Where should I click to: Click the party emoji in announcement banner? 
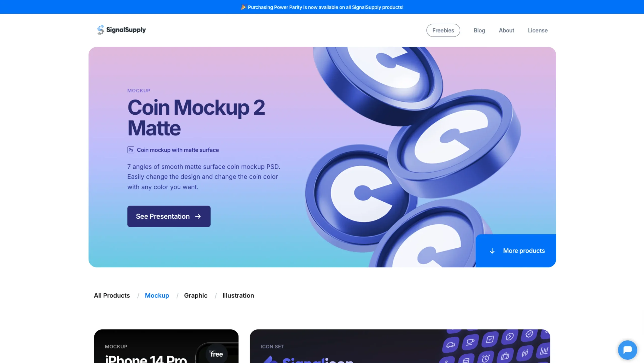(243, 7)
